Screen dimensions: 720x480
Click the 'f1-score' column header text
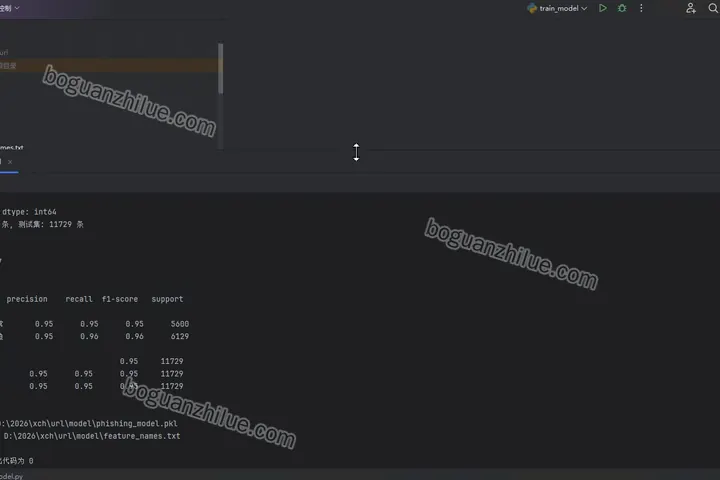tap(119, 299)
